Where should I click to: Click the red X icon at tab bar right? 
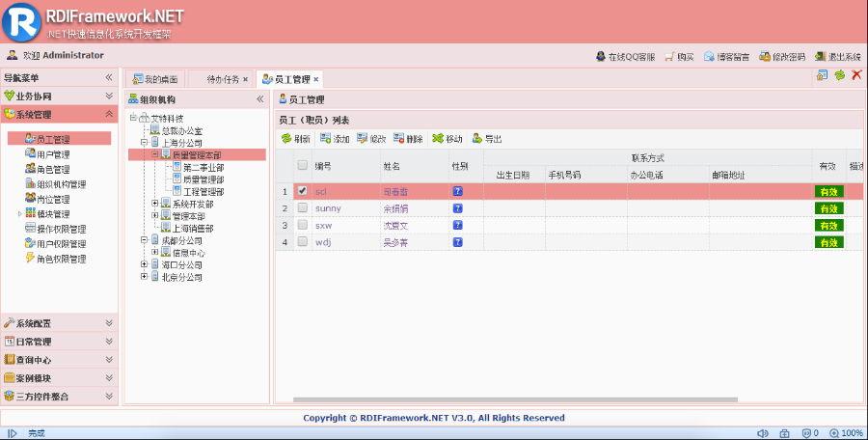point(857,75)
